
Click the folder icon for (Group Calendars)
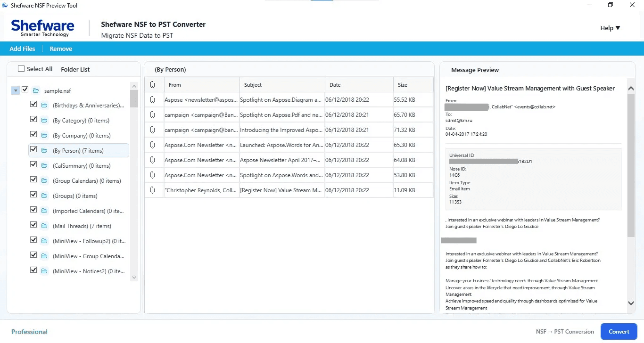pyautogui.click(x=44, y=181)
